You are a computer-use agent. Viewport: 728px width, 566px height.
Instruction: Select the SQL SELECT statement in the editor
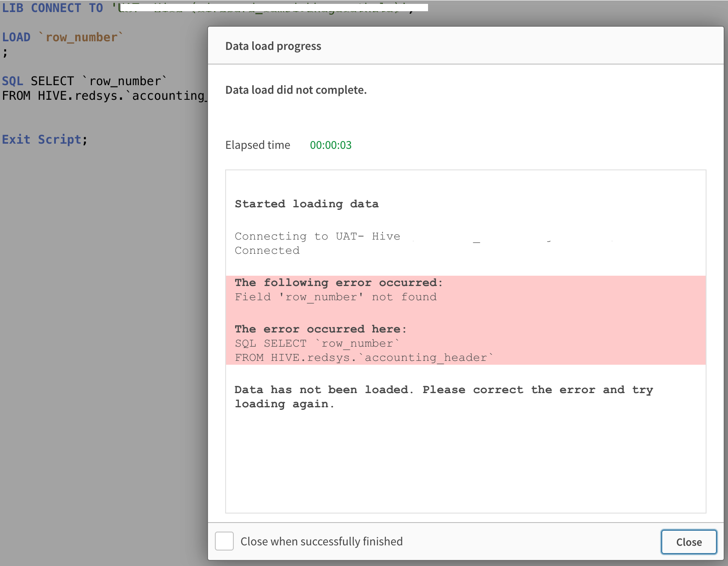pos(85,80)
